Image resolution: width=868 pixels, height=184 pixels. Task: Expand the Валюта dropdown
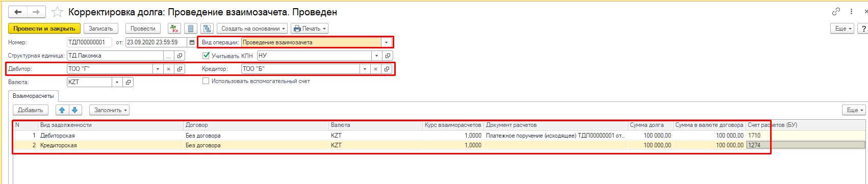117,82
